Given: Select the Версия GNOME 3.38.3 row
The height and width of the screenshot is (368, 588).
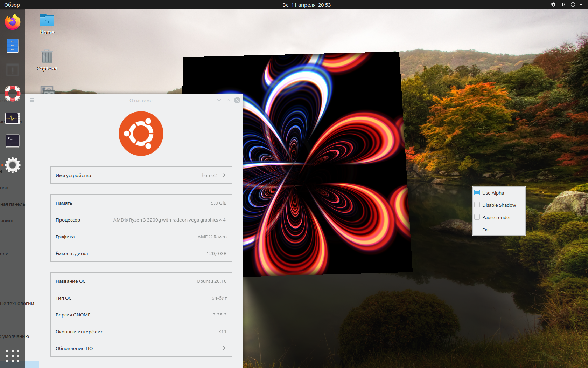Looking at the screenshot, I should click(141, 315).
